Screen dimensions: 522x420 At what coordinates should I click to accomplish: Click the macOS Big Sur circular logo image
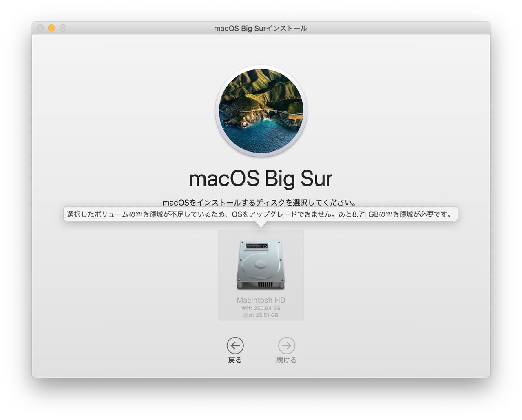point(261,111)
